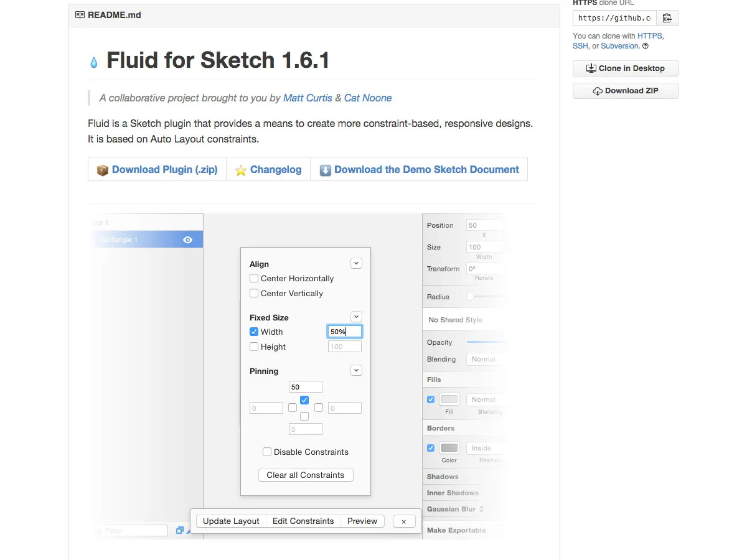Image resolution: width=747 pixels, height=560 pixels.
Task: Open Cat Noone profile link
Action: click(368, 98)
